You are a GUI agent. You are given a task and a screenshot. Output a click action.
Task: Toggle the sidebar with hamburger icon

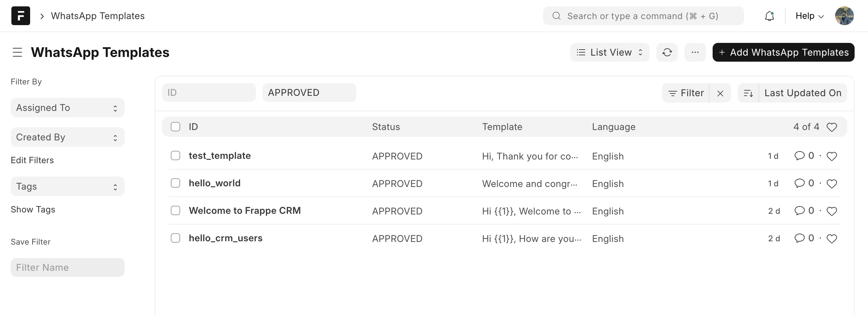coord(17,52)
